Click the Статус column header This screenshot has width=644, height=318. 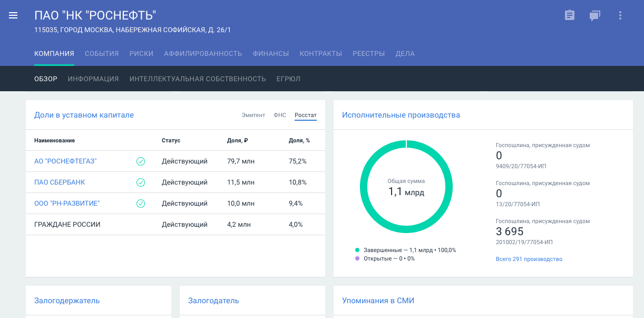(171, 140)
